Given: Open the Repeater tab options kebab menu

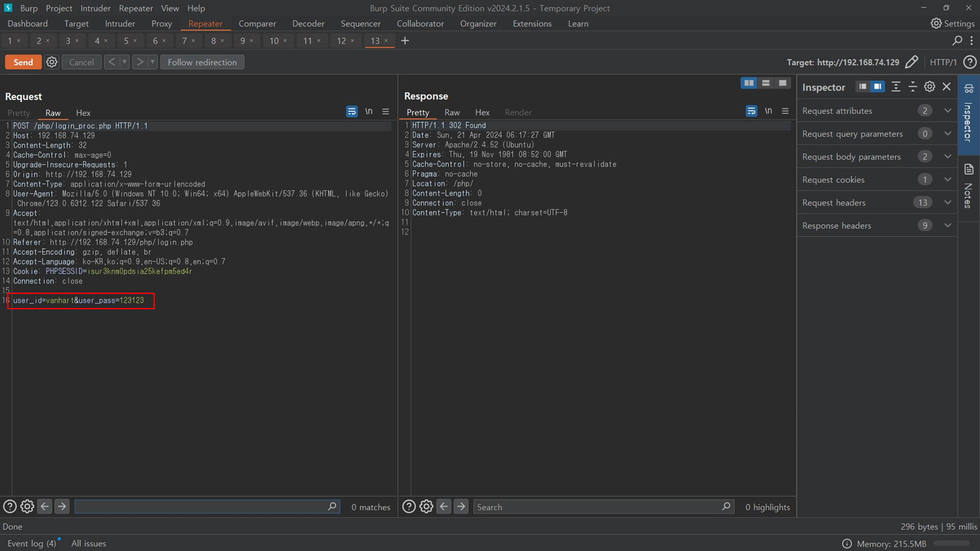Looking at the screenshot, I should click(972, 40).
